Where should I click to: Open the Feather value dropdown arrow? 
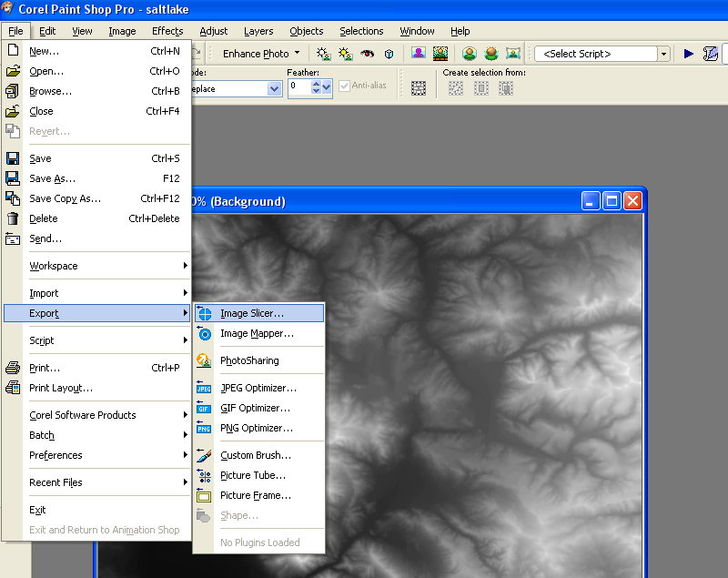tap(327, 86)
